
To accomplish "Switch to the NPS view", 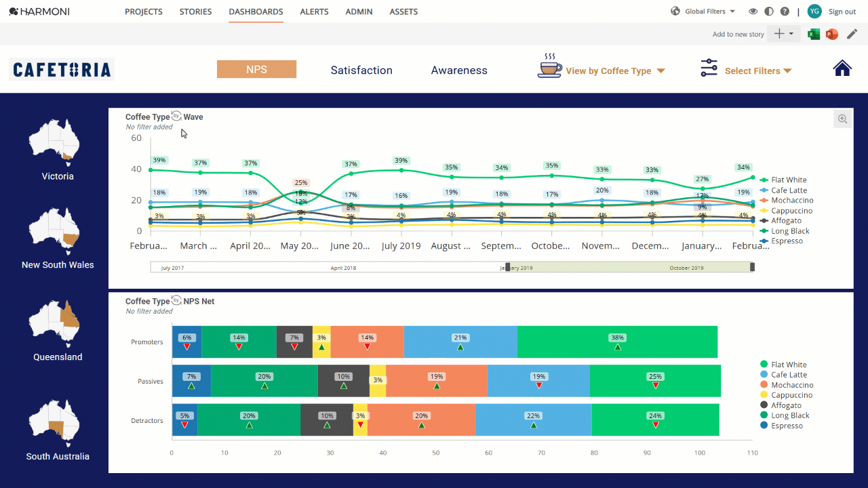I will [x=256, y=69].
